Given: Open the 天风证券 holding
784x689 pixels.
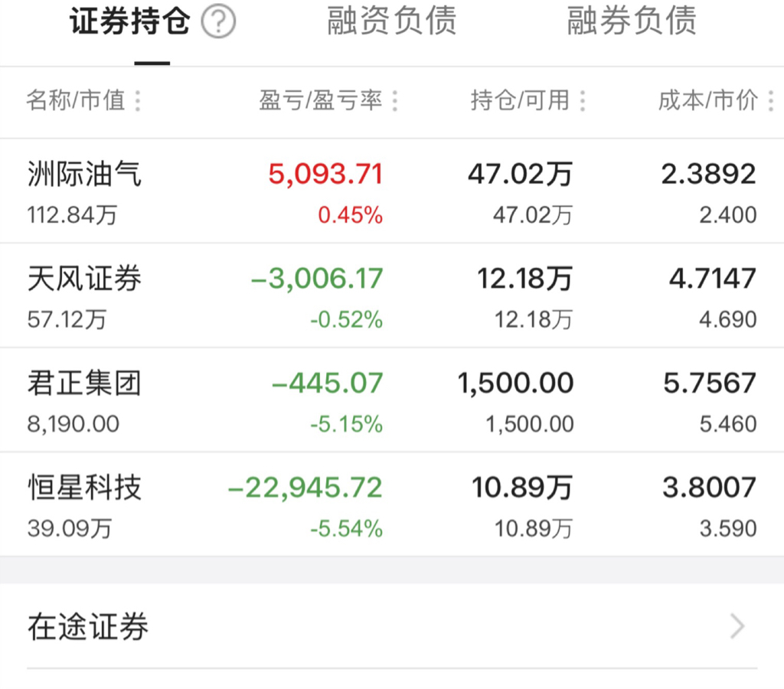Looking at the screenshot, I should click(x=392, y=296).
